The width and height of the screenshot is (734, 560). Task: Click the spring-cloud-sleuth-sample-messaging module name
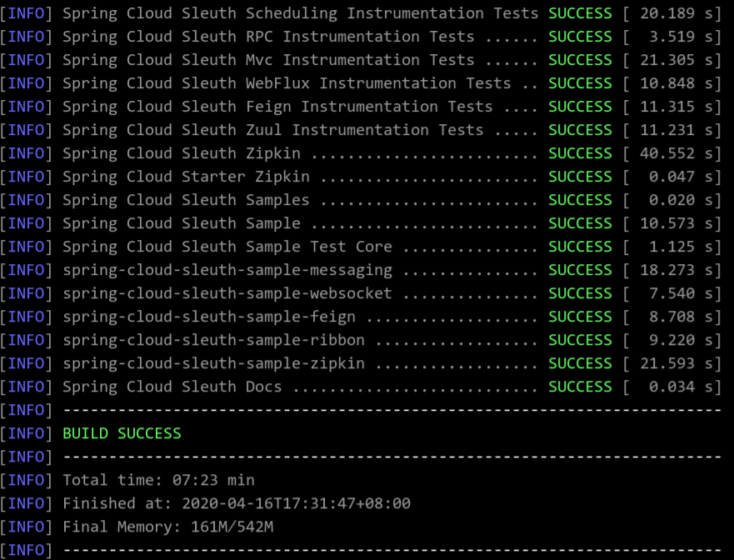coord(227,270)
